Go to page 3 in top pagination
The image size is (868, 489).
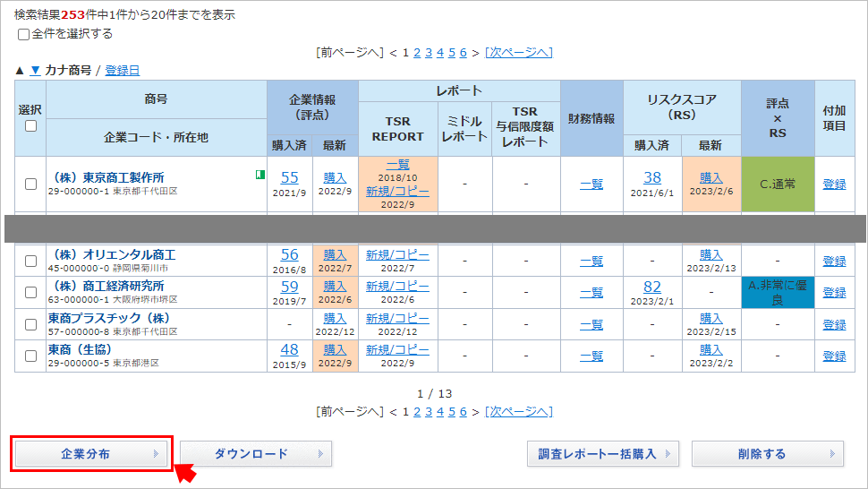pos(429,53)
